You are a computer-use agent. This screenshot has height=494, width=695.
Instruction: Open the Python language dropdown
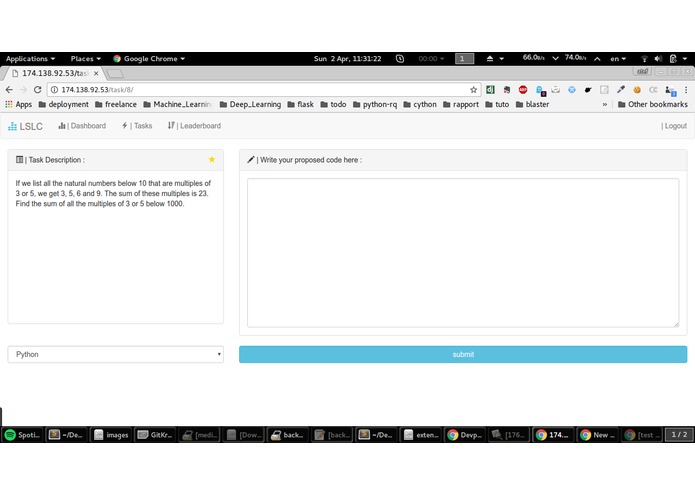point(116,354)
